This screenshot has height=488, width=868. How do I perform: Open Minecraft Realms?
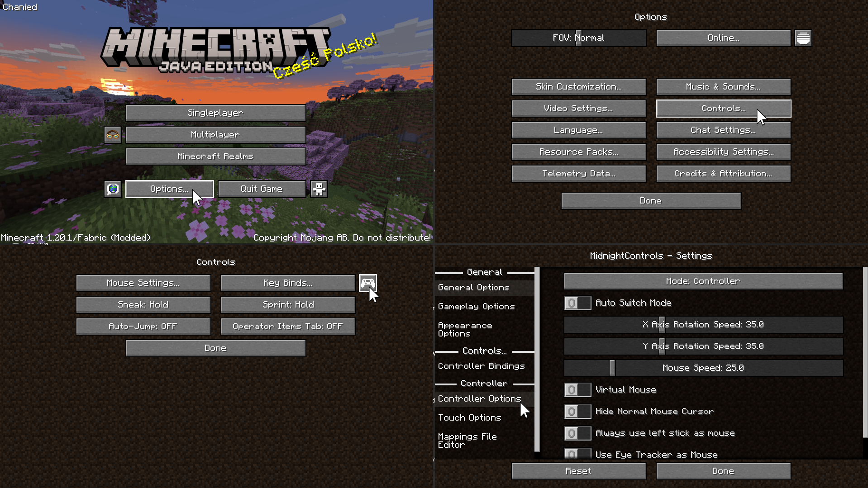point(216,156)
